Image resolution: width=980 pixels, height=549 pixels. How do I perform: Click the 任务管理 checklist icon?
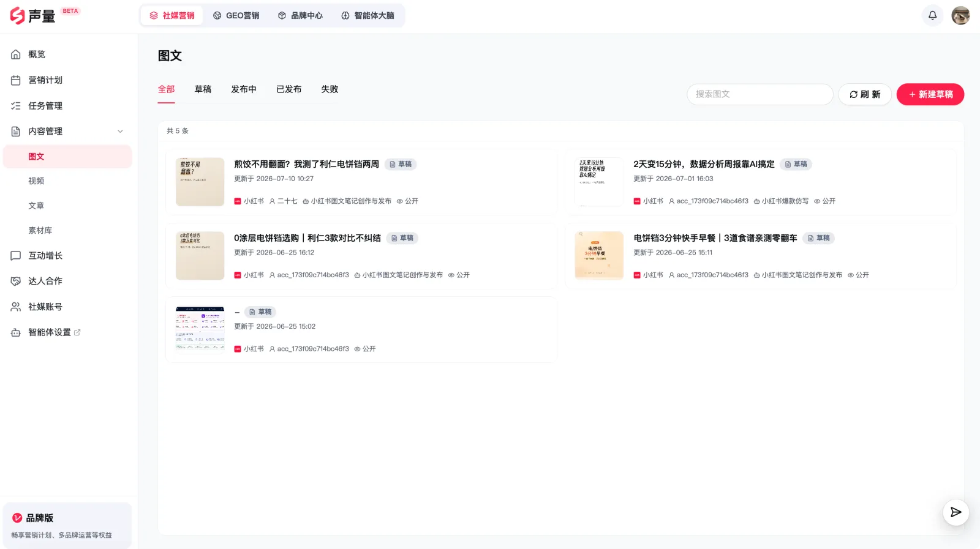click(x=16, y=106)
